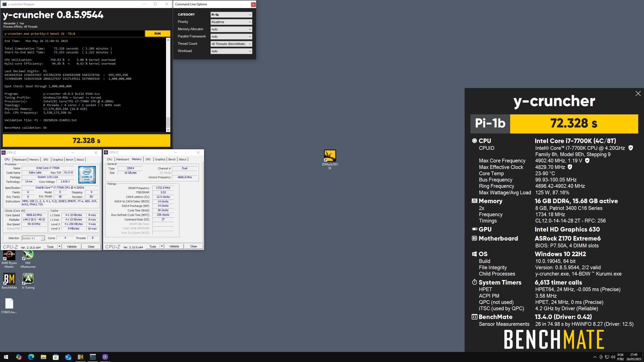Open About tab in left CPU-Z window
The width and height of the screenshot is (644, 362).
(x=80, y=160)
